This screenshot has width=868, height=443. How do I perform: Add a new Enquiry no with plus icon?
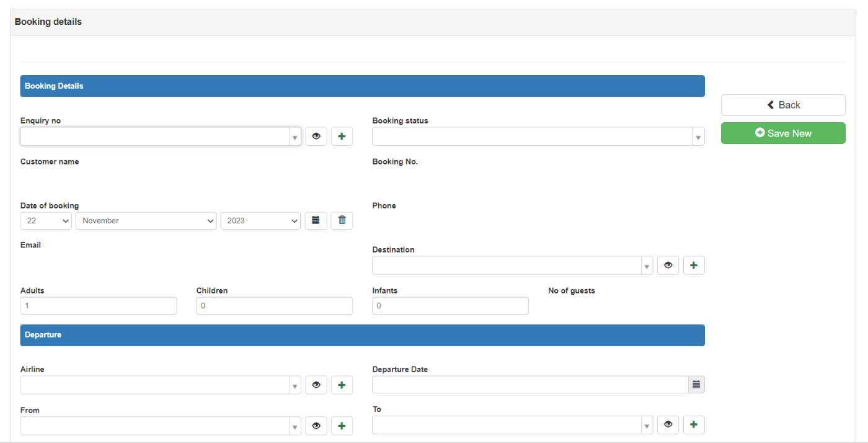coord(342,136)
